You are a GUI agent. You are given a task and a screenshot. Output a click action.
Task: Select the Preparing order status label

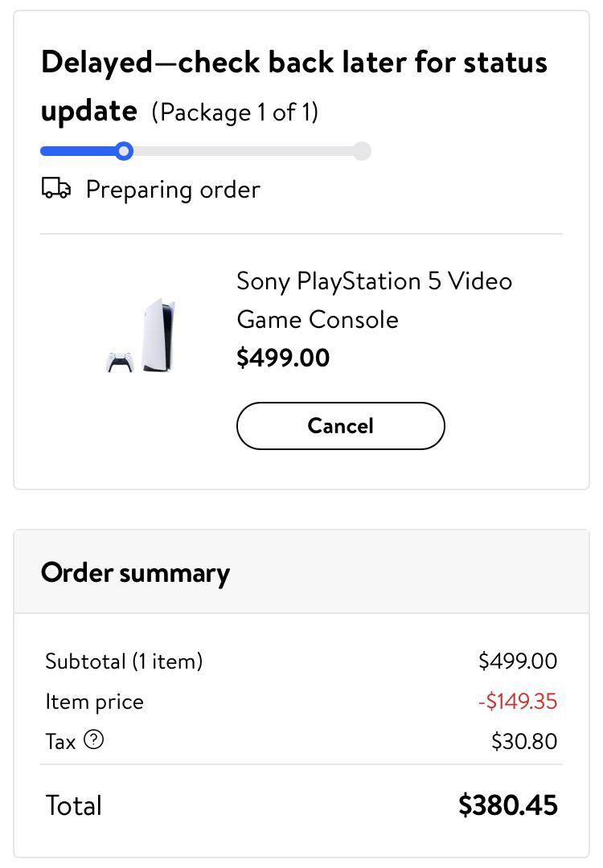click(x=173, y=190)
